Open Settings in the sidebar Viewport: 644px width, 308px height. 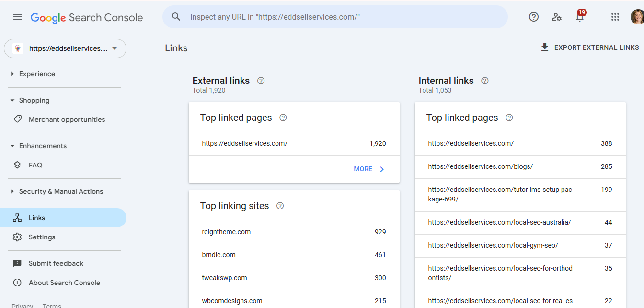click(x=63, y=237)
